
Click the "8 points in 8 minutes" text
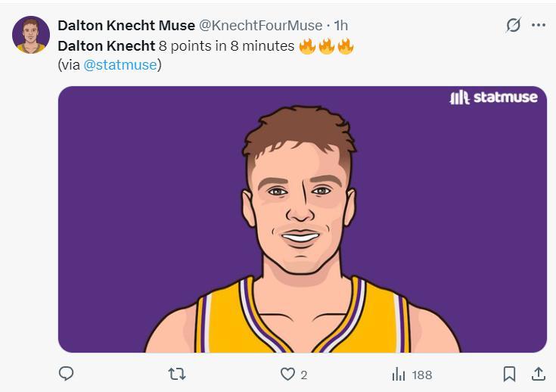point(226,46)
